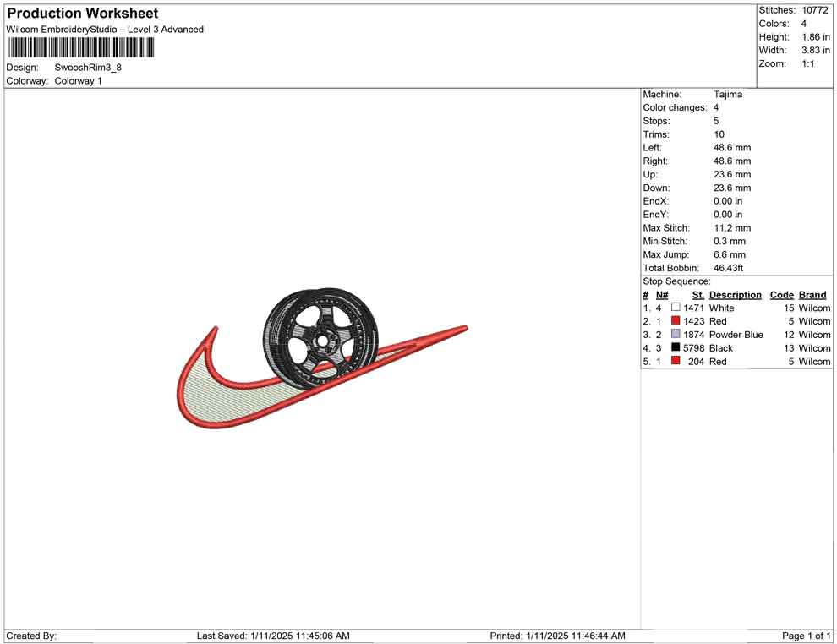This screenshot has width=837, height=644.
Task: Click the Min Stitch value '0.3 mm'
Action: click(730, 241)
